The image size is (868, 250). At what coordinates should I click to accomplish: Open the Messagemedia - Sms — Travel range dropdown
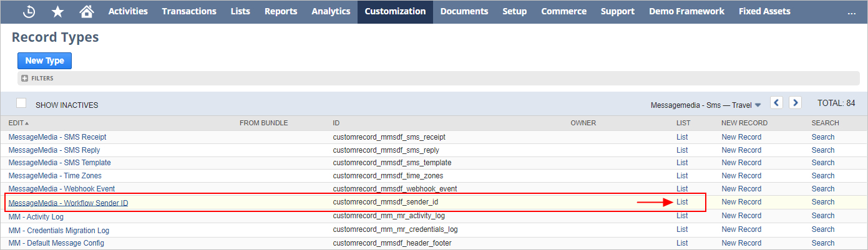tap(706, 105)
